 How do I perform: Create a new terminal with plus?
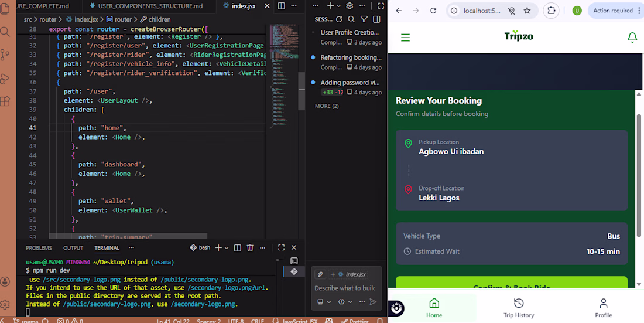click(x=218, y=248)
